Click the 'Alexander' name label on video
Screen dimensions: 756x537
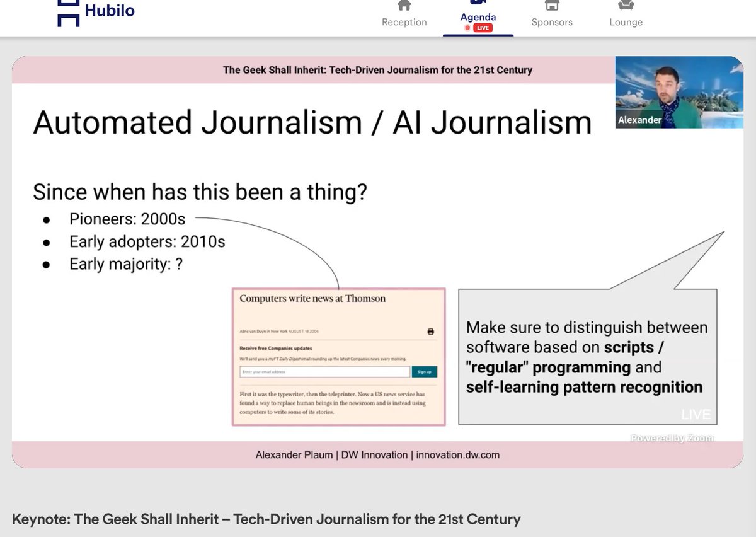(x=640, y=120)
